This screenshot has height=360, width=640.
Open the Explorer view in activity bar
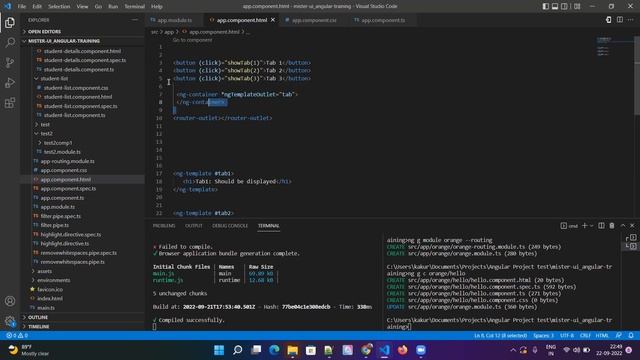[10, 22]
